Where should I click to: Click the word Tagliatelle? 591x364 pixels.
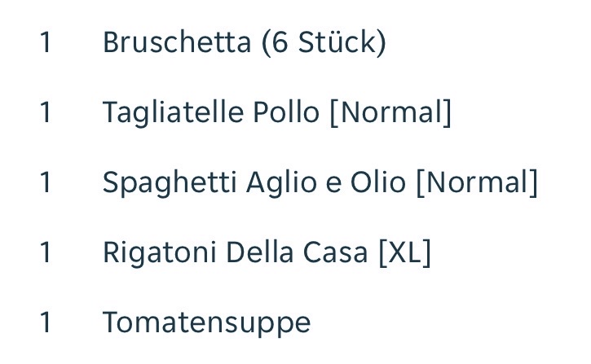tap(173, 113)
